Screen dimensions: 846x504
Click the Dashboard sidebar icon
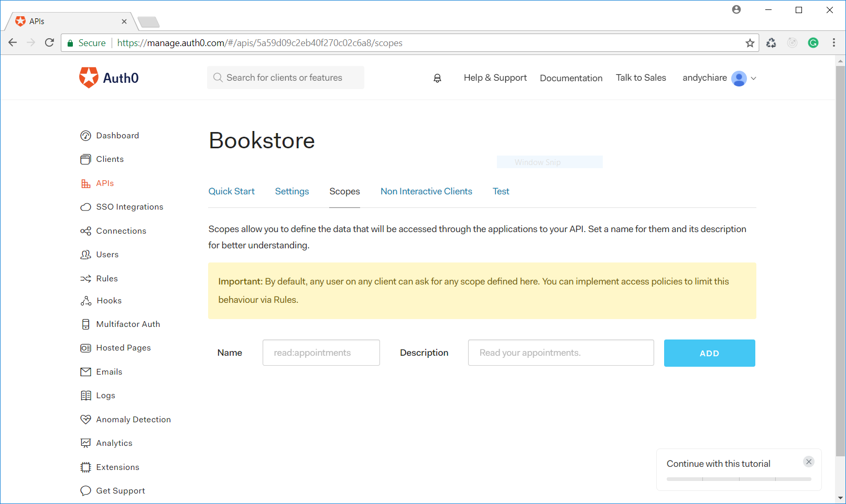tap(85, 136)
